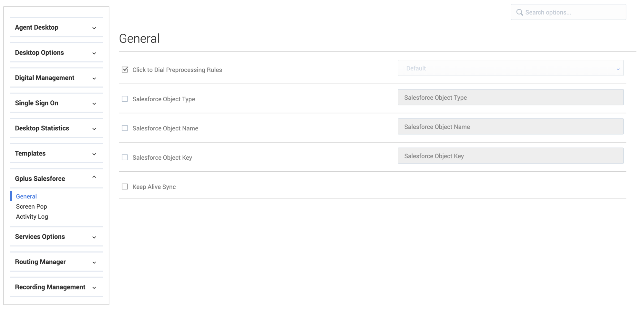The image size is (644, 311).
Task: Go to the Activity Log page
Action: [32, 216]
